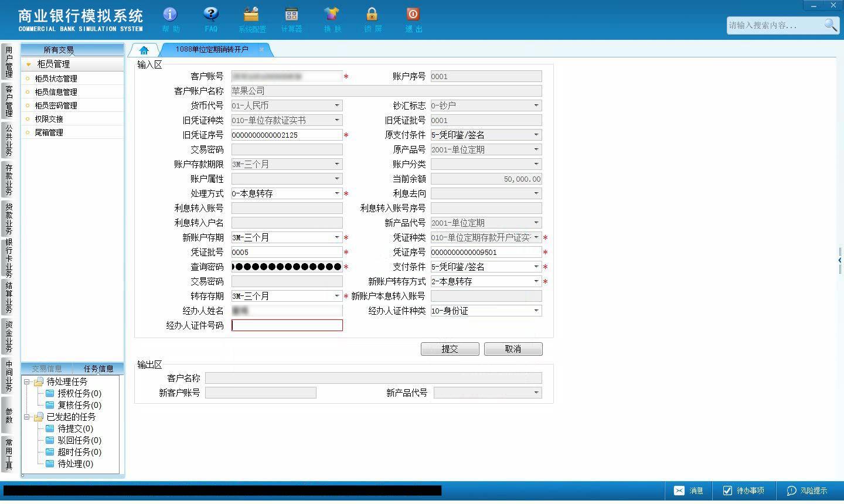Open 超时任务(0) folder in task tree
This screenshot has height=504, width=844.
[x=73, y=452]
